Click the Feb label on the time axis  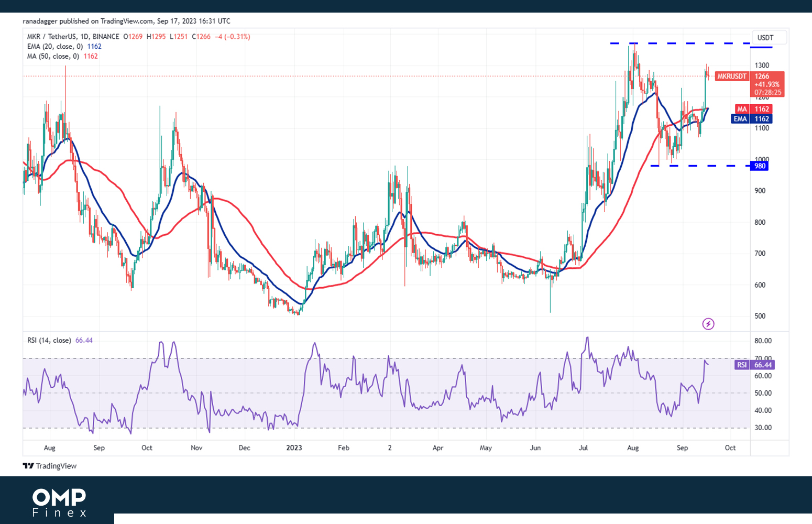click(343, 447)
